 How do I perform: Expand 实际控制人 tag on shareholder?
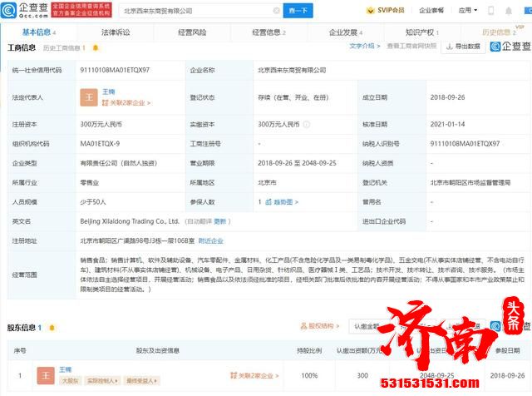click(102, 381)
